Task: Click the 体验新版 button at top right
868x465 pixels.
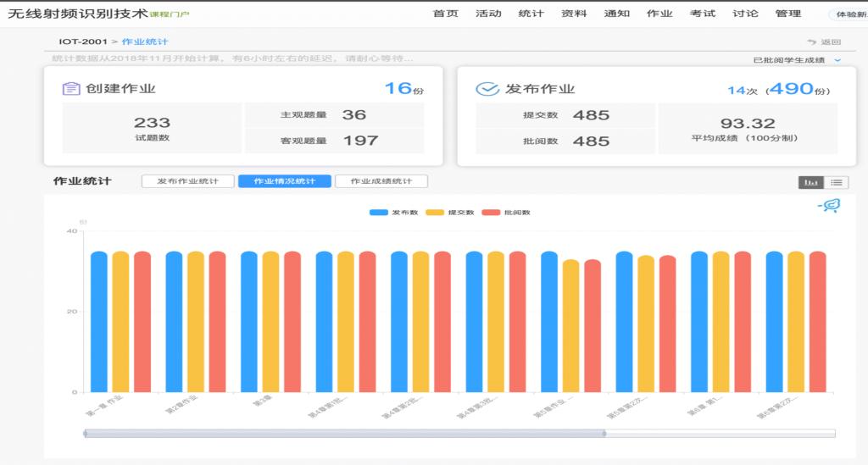Action: pos(849,14)
